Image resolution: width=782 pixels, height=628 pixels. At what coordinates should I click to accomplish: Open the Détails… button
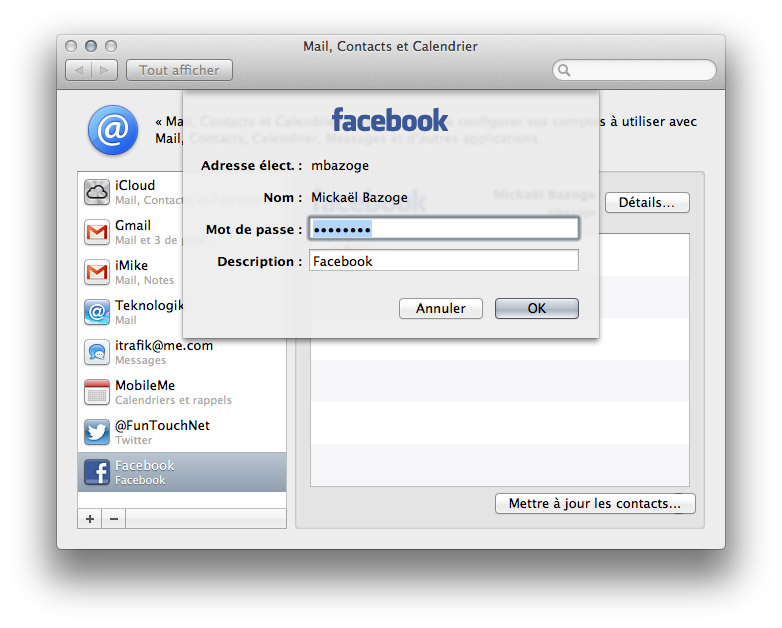pyautogui.click(x=647, y=203)
